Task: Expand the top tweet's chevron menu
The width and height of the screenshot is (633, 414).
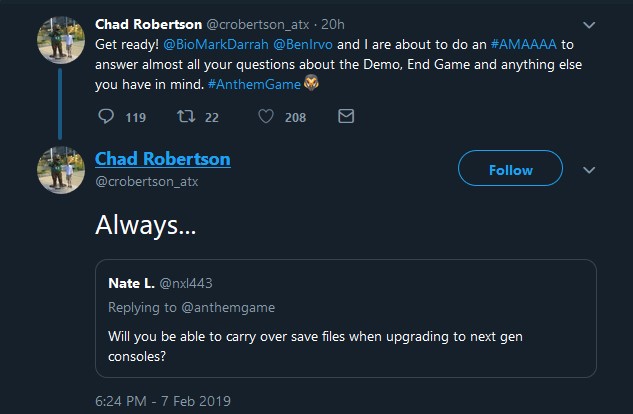Action: click(x=588, y=24)
